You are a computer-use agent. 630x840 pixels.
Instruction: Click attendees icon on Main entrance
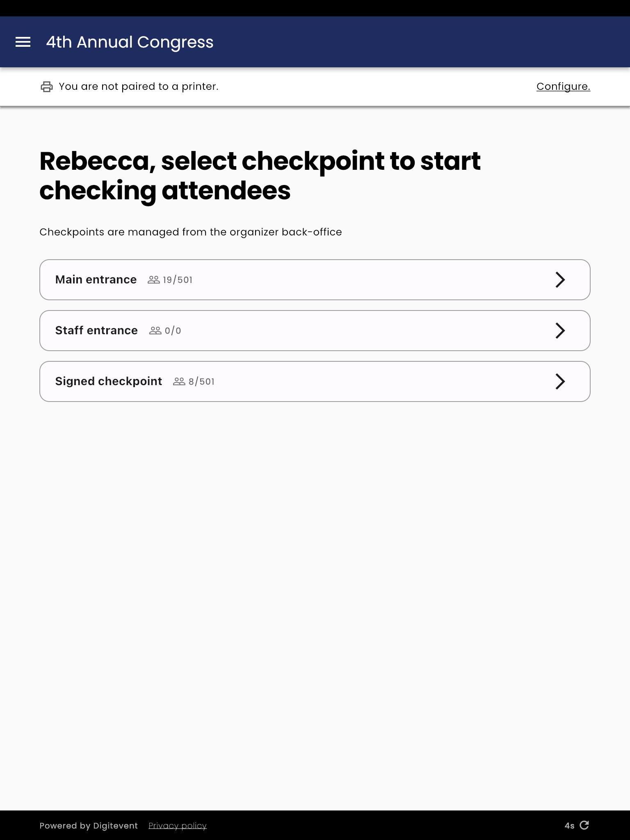coord(154,280)
